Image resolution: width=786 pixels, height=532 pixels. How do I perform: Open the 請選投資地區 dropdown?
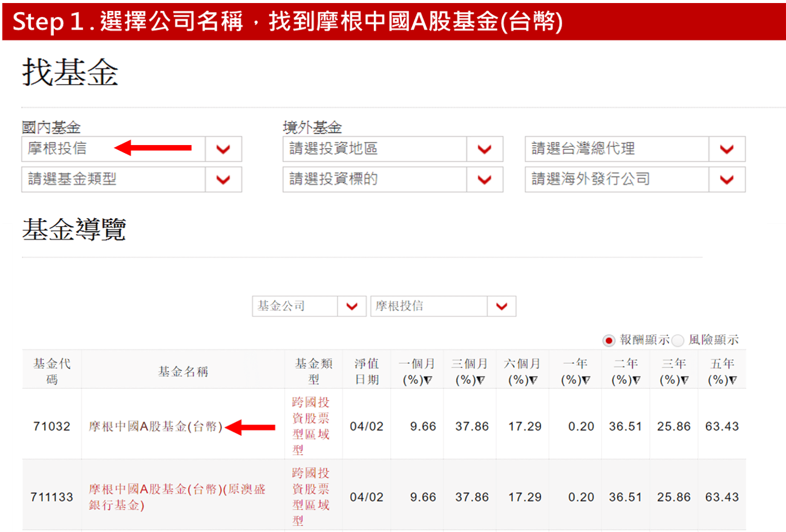(485, 149)
